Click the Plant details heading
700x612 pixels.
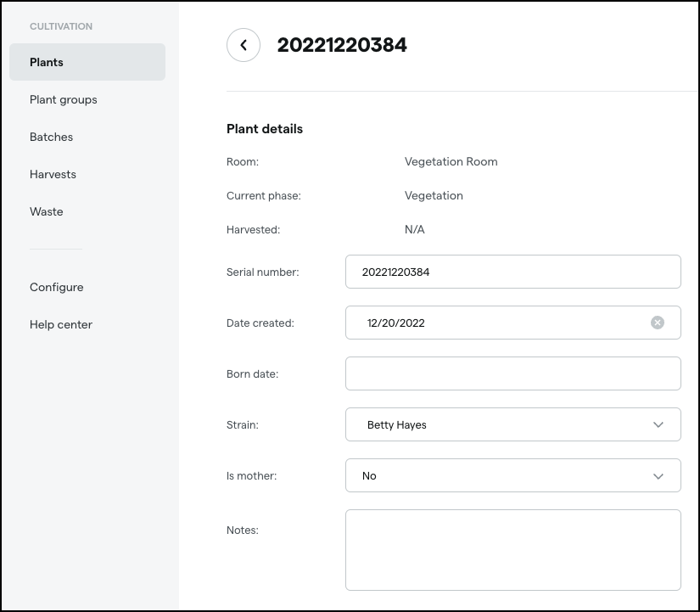point(265,129)
